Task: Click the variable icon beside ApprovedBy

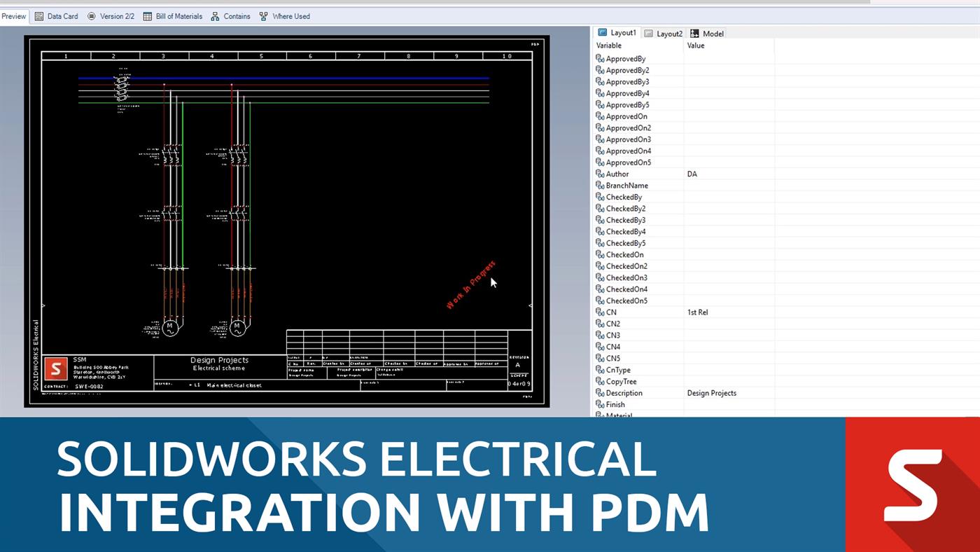Action: (x=599, y=59)
